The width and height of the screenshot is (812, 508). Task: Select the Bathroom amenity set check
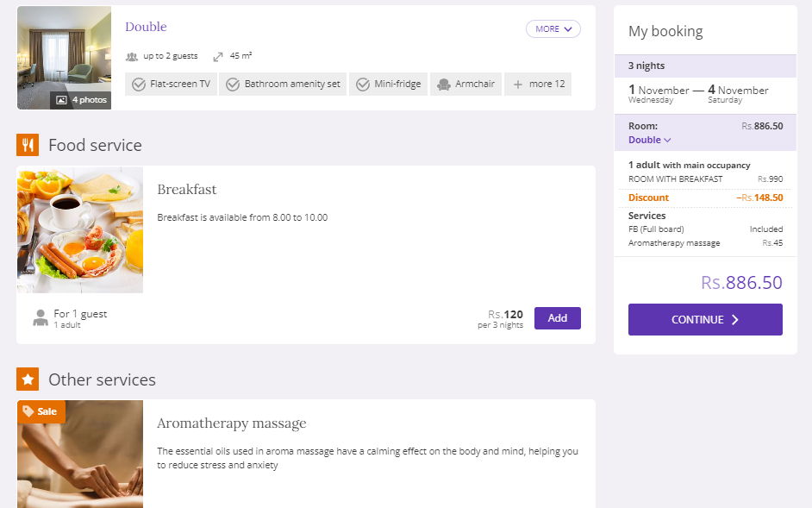pyautogui.click(x=233, y=84)
